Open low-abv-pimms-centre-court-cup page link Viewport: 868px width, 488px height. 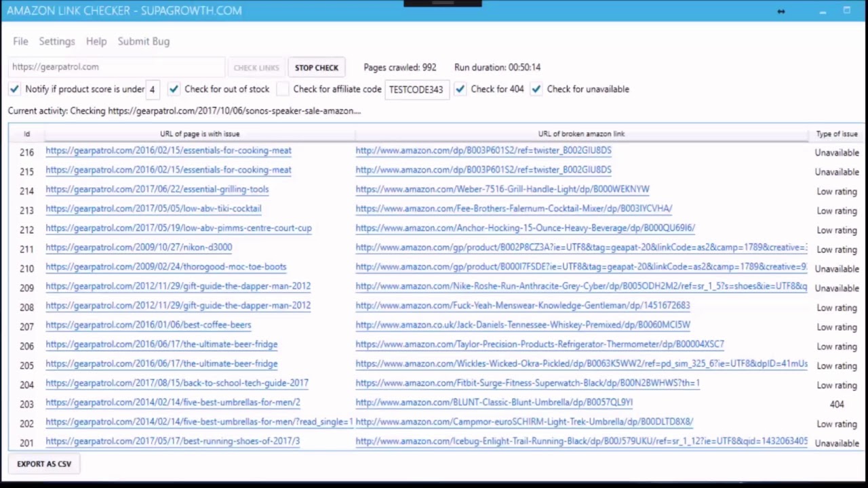click(178, 228)
